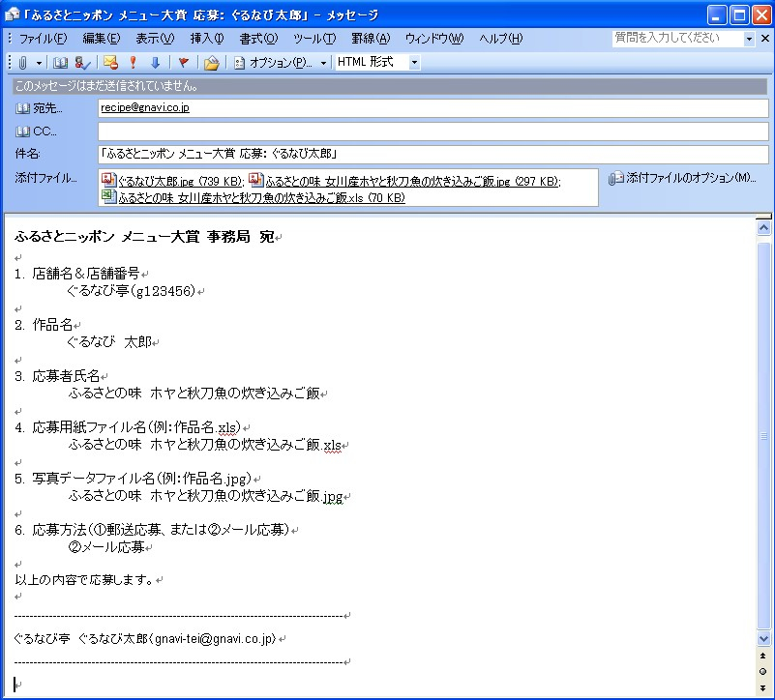This screenshot has height=700, width=775.
Task: Open the ツール menu
Action: point(313,39)
